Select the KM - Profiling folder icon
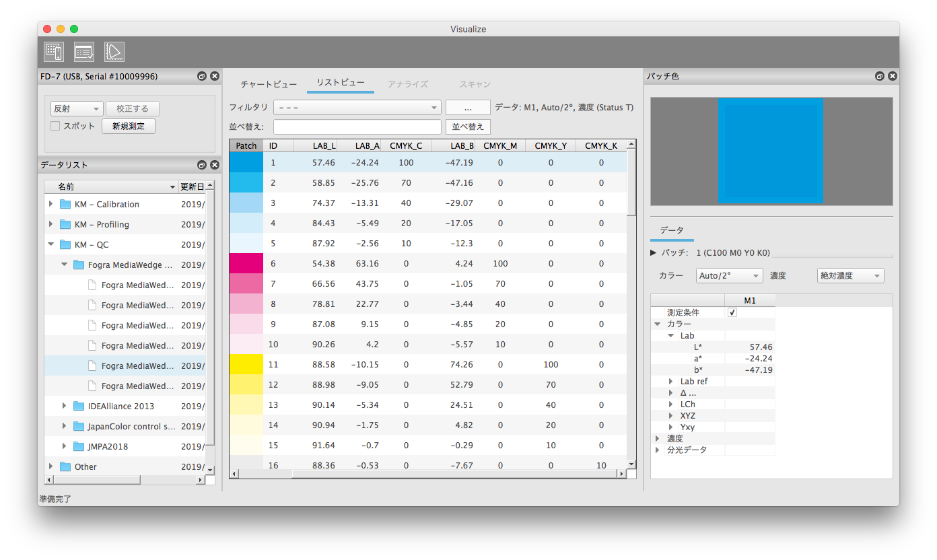The height and width of the screenshot is (560, 937). [x=65, y=225]
